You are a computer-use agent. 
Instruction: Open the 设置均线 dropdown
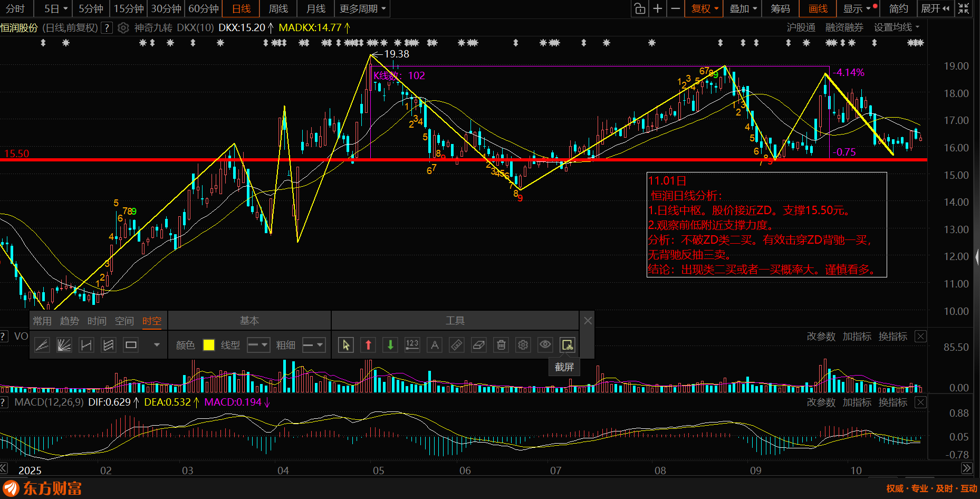896,27
